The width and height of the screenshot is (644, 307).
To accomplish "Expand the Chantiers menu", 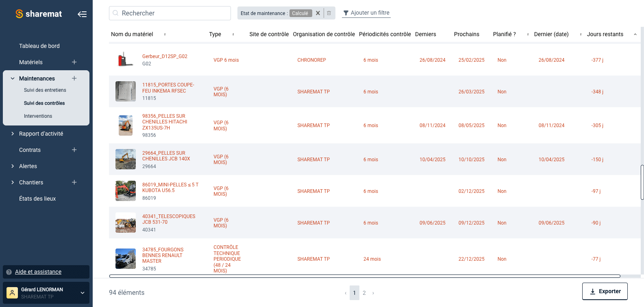I will pyautogui.click(x=13, y=182).
